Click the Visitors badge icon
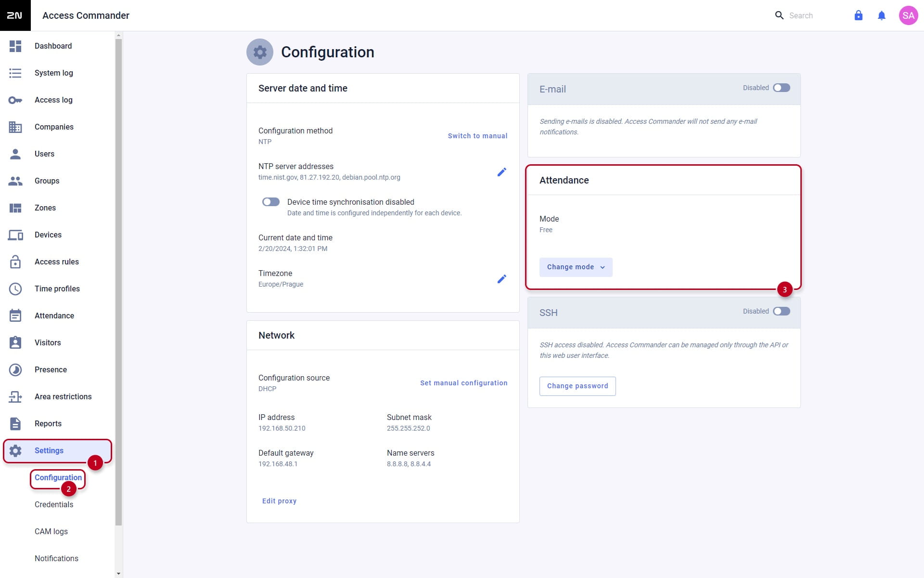 (x=15, y=342)
